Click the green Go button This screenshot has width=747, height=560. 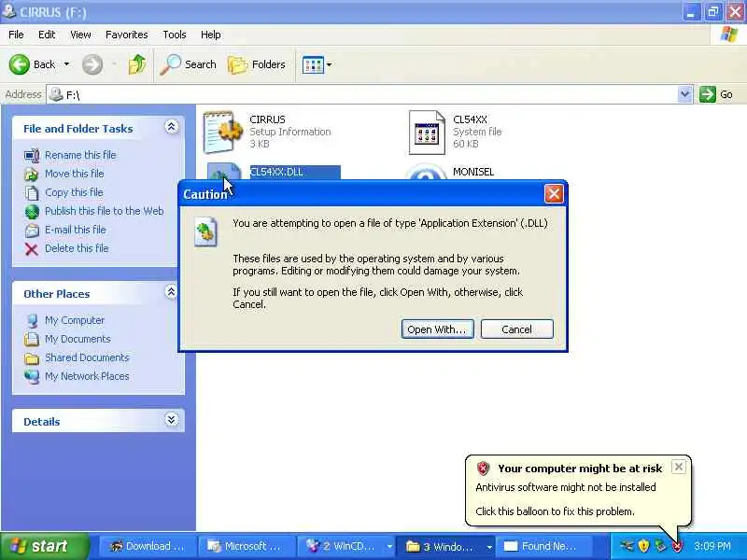click(716, 94)
